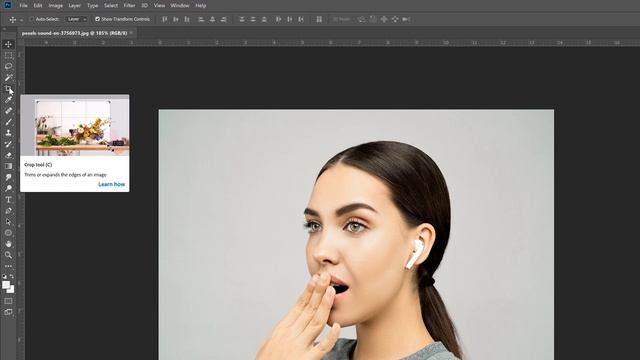The height and width of the screenshot is (360, 640).
Task: Open the Type menu
Action: [x=93, y=6]
